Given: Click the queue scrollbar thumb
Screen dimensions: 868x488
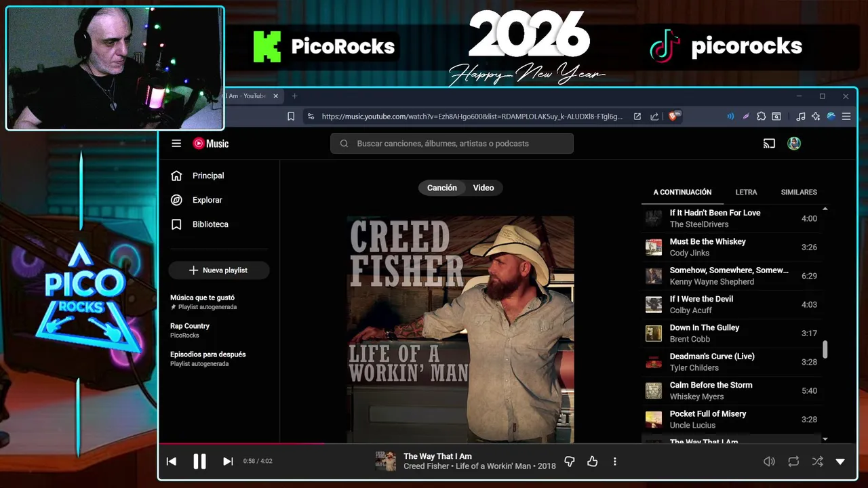Looking at the screenshot, I should coord(825,350).
